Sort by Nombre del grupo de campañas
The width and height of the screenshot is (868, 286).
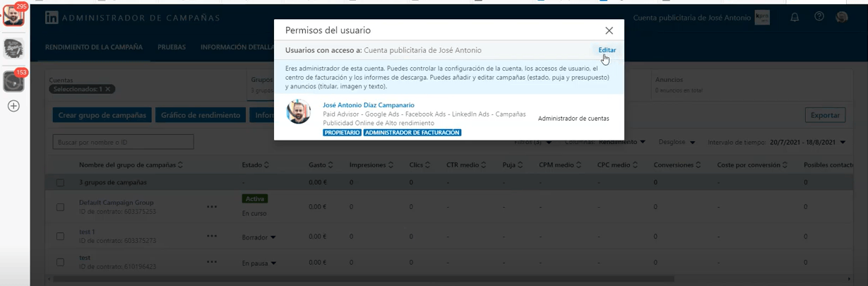coord(131,165)
